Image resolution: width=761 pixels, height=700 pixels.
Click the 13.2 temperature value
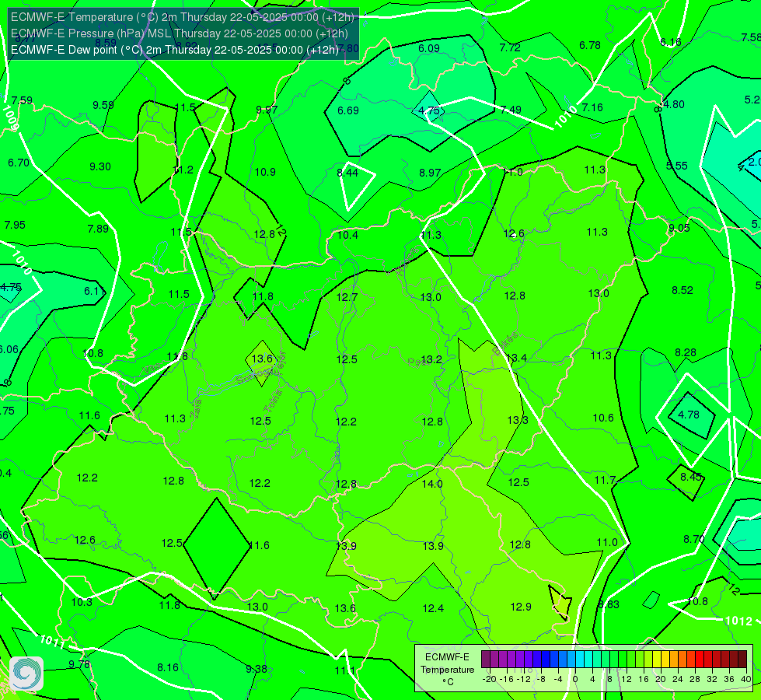tap(431, 359)
